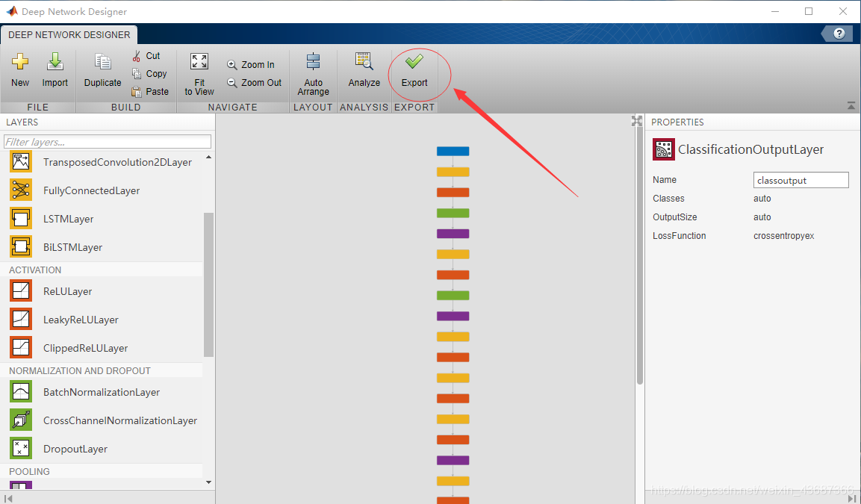Click layers list scroll down arrow
The height and width of the screenshot is (504, 861).
point(208,482)
